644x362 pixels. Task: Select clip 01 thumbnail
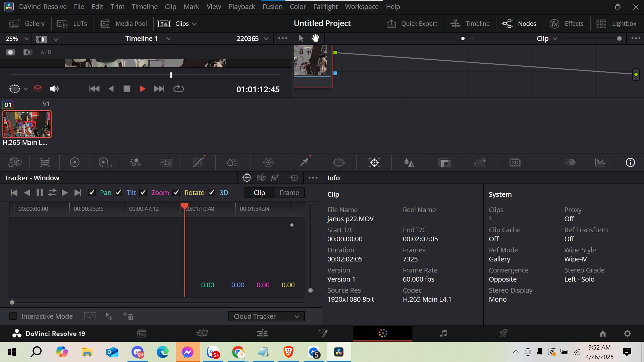(27, 124)
